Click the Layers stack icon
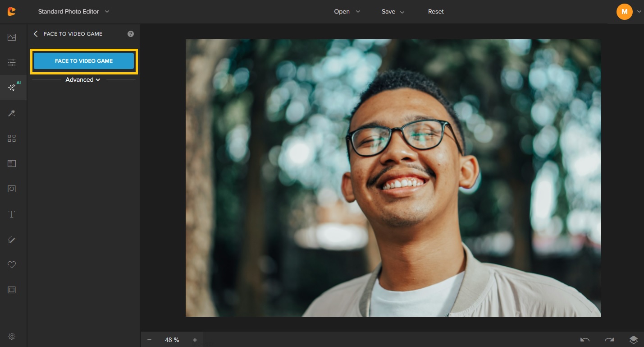 633,340
